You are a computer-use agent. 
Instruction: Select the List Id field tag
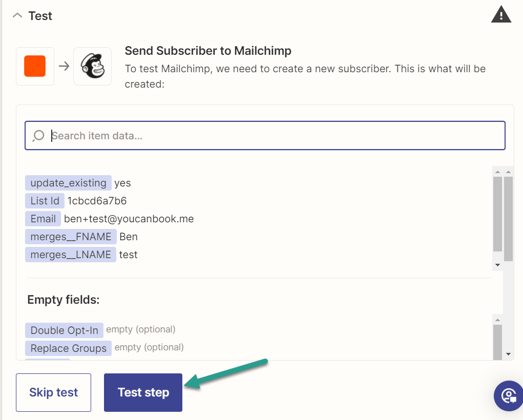[45, 201]
